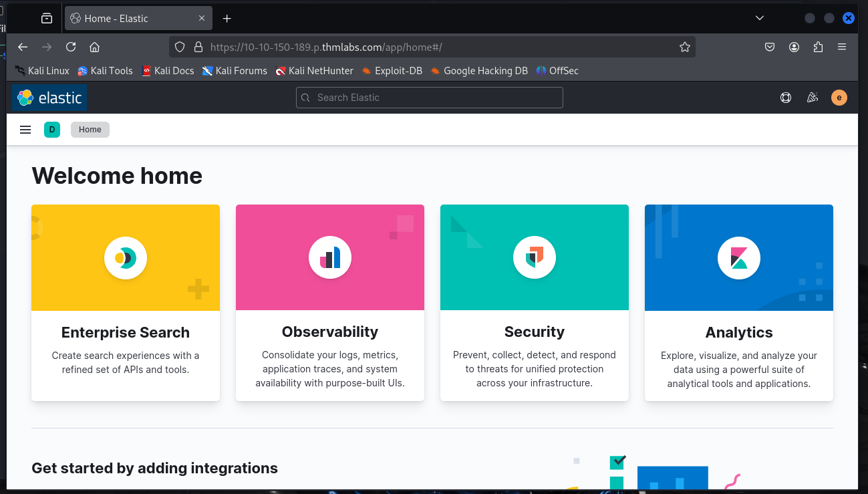
Task: Click the Enterprise Search logo icon
Action: 126,257
